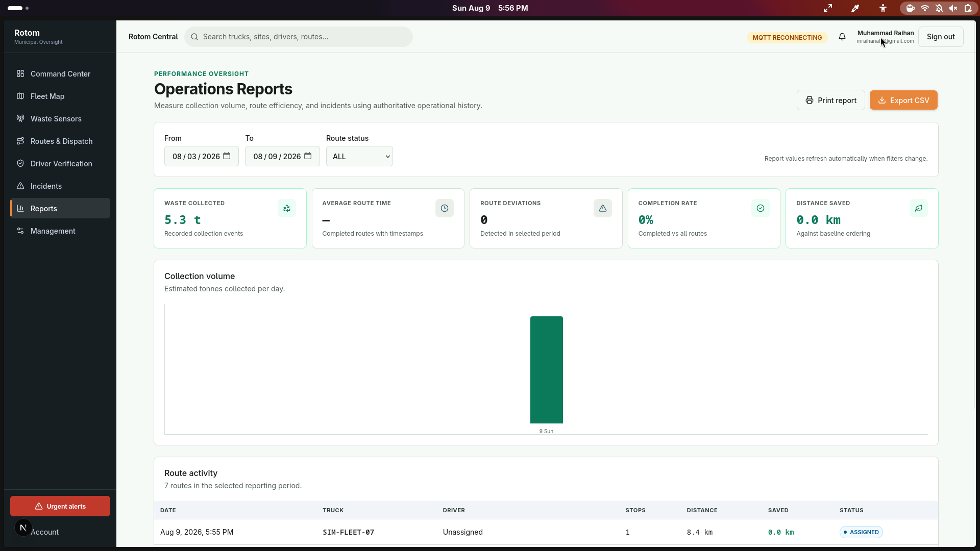Click the warning triangle icon in Route Deviations card

click(x=603, y=208)
